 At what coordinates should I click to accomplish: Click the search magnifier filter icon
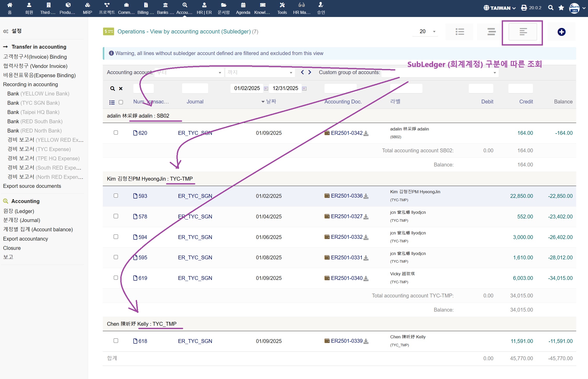click(x=113, y=89)
